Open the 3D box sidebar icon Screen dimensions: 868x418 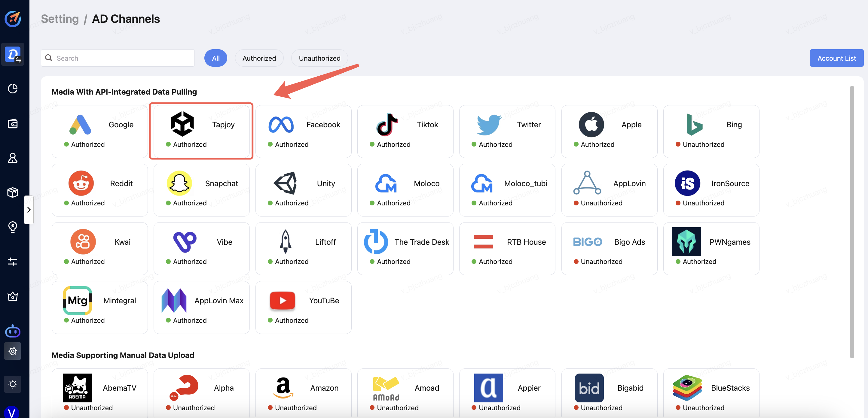12,192
